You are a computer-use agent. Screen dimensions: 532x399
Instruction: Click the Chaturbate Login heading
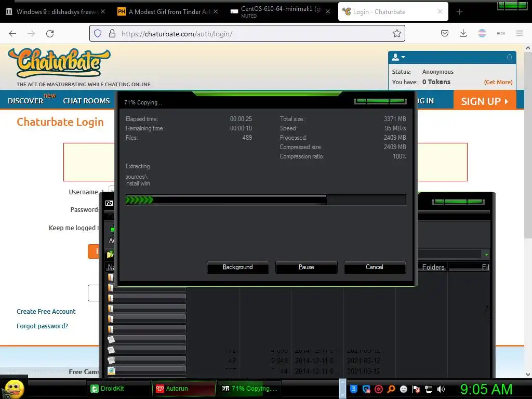[60, 122]
